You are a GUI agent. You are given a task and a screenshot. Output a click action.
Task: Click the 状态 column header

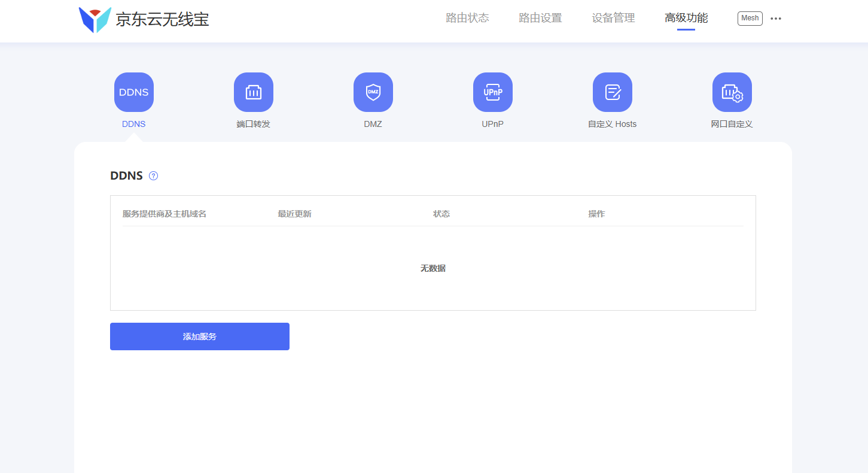[x=441, y=213]
